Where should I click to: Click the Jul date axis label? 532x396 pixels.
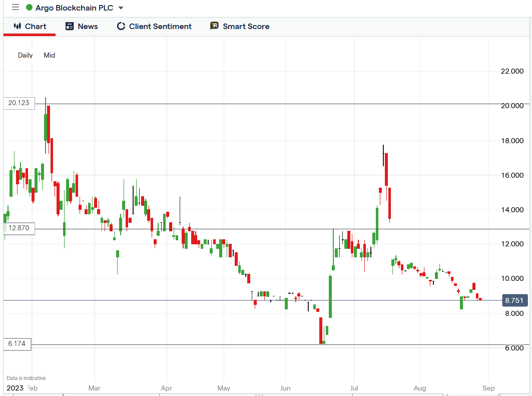[354, 388]
